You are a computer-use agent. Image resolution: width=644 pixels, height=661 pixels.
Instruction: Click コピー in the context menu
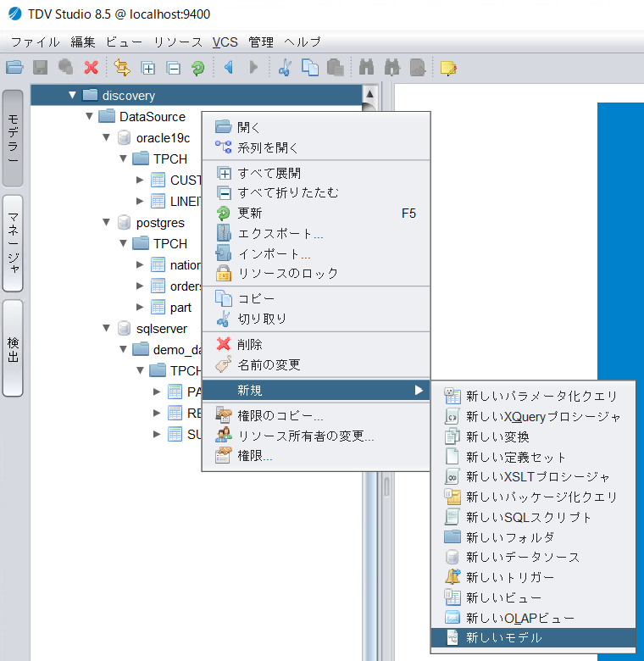tap(316, 298)
